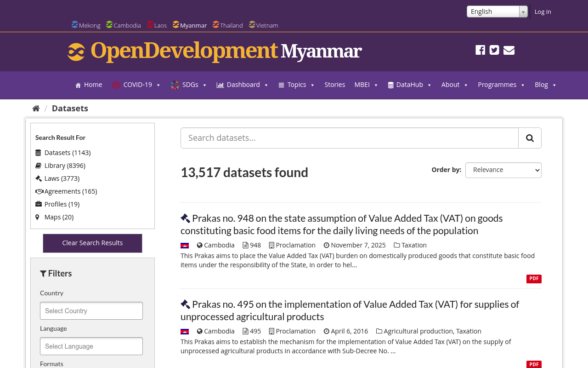This screenshot has height=368, width=588.
Task: Click Agreements (165) result type
Action: click(71, 191)
